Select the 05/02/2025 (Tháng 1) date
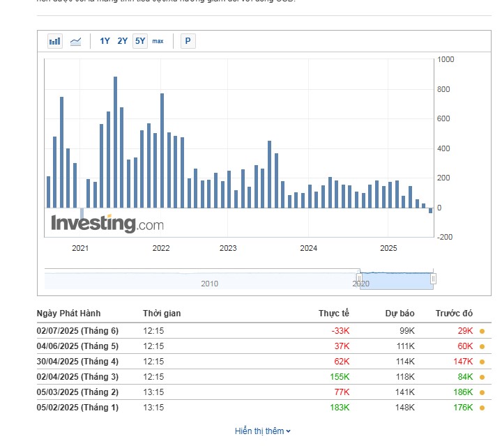The height and width of the screenshot is (448, 502). [77, 408]
